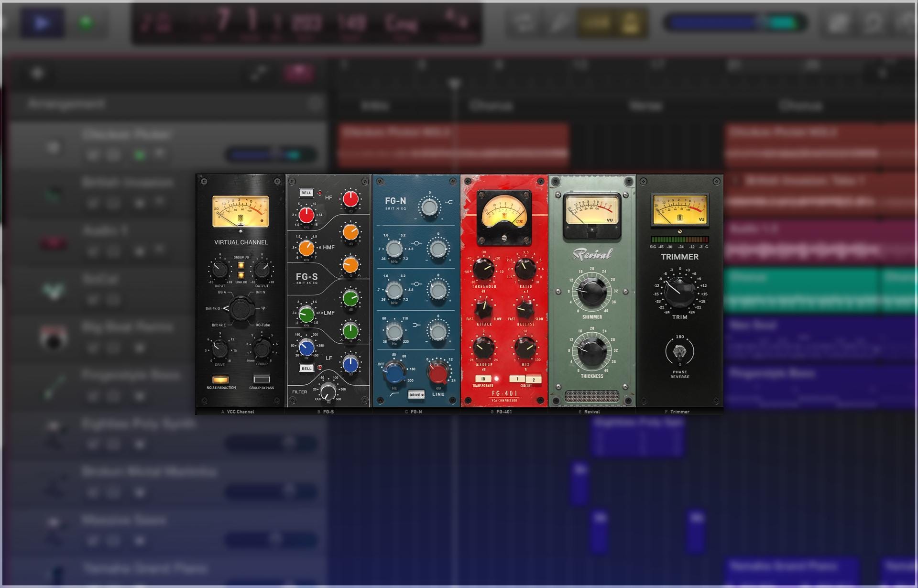This screenshot has width=918, height=588.
Task: Click the orange HMF frequency knob on FG-S
Action: point(306,248)
